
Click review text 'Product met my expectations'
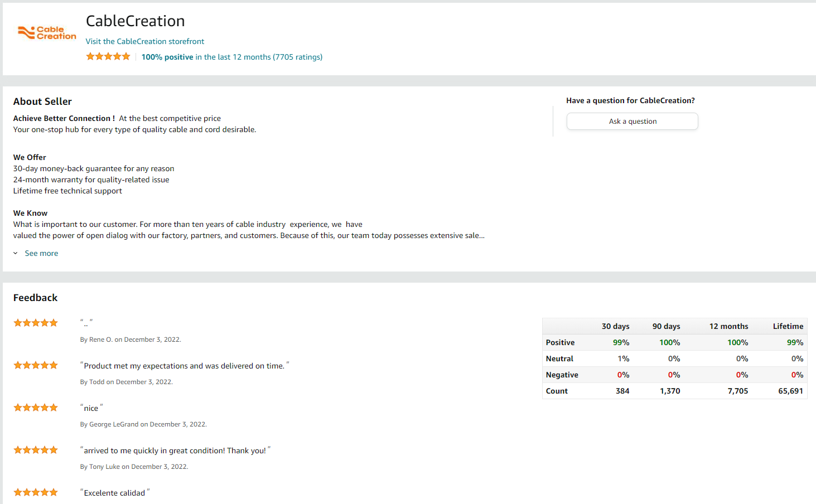(x=184, y=366)
